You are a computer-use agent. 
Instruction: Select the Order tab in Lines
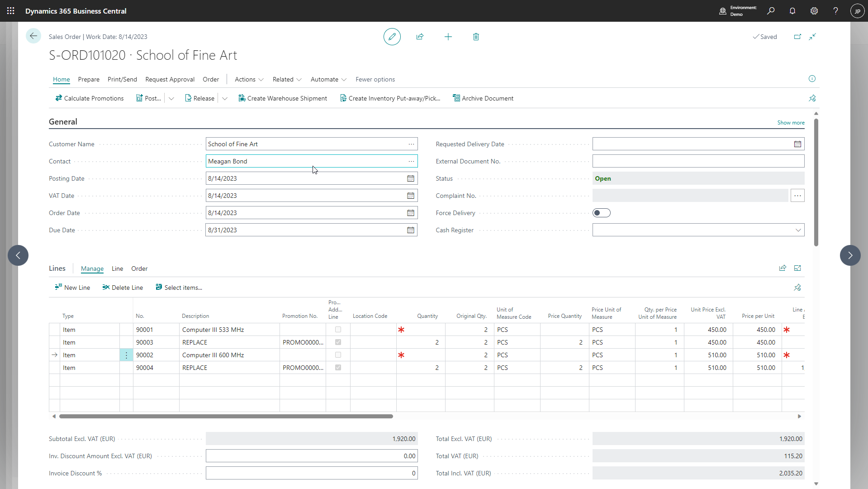139,268
